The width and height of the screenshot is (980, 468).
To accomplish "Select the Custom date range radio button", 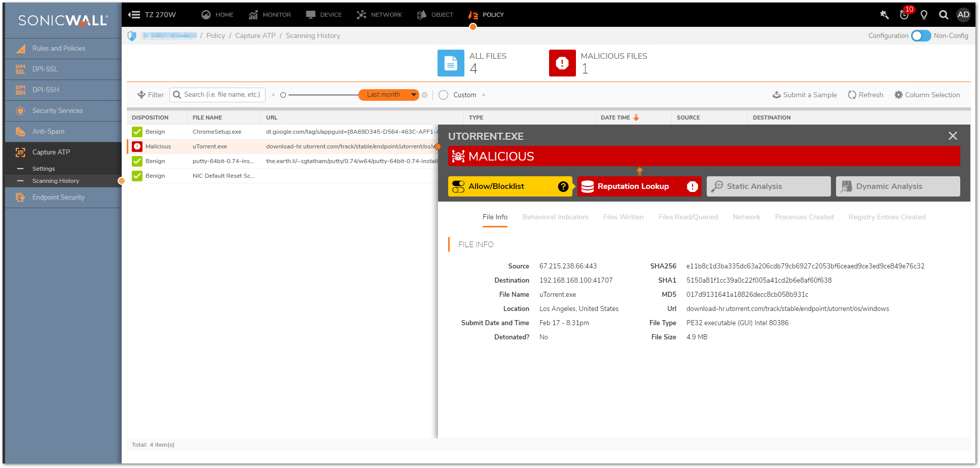I will 444,95.
